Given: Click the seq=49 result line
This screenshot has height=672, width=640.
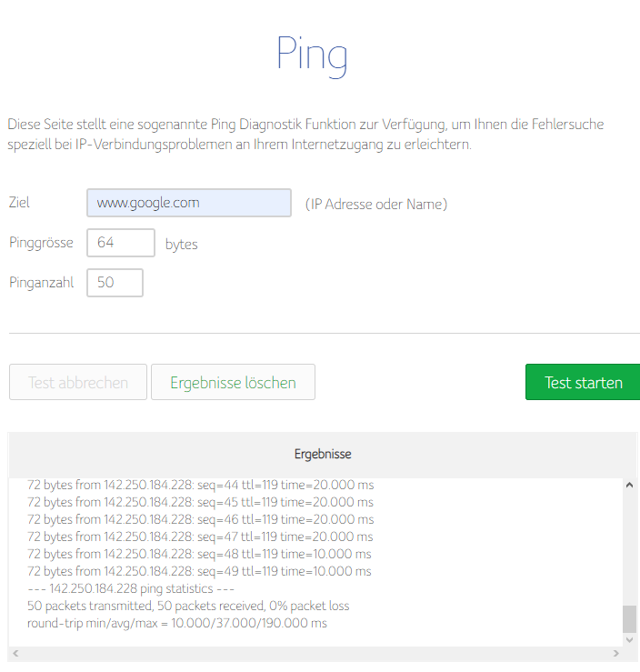Looking at the screenshot, I should [199, 571].
